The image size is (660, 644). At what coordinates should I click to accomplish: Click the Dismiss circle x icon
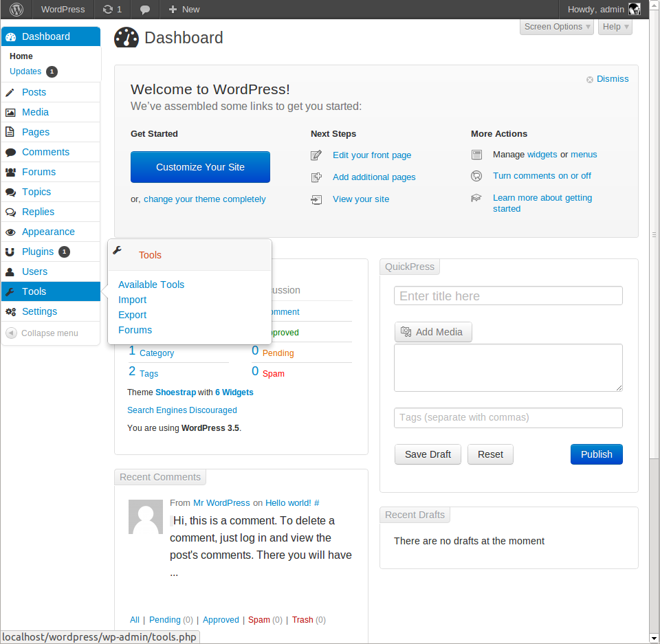click(x=590, y=80)
